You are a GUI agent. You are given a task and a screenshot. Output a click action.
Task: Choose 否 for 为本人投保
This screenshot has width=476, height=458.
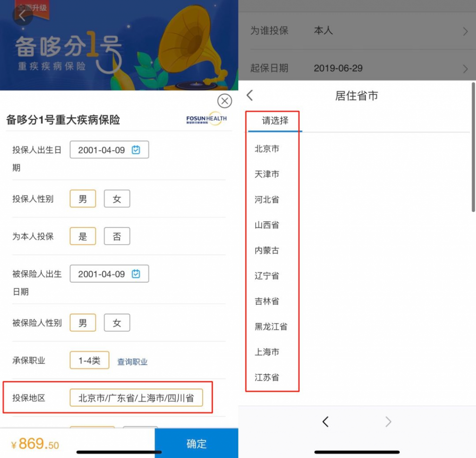coord(117,236)
